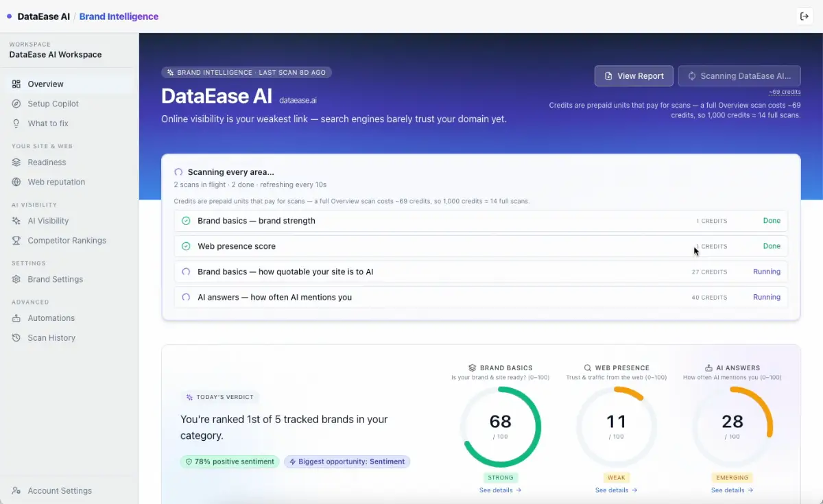This screenshot has width=823, height=504.
Task: Select the Brand basics — brand strength row
Action: coord(481,221)
